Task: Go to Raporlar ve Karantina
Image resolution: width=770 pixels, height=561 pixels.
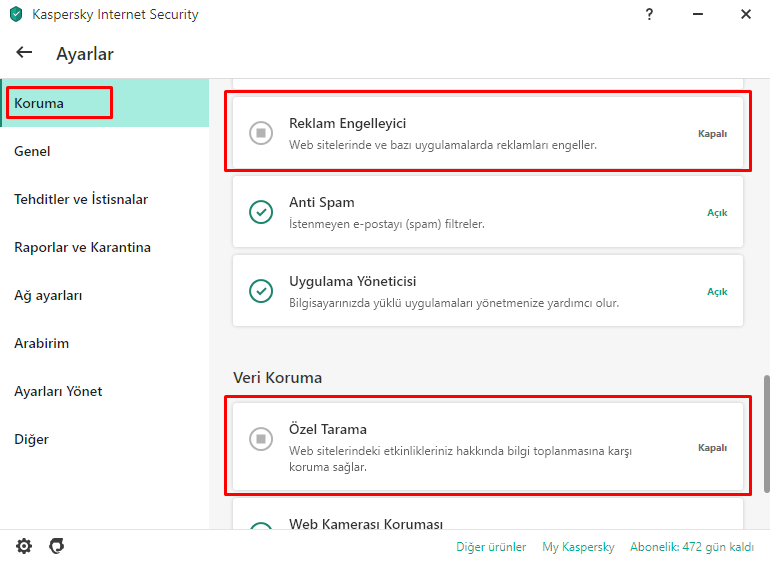Action: [82, 247]
